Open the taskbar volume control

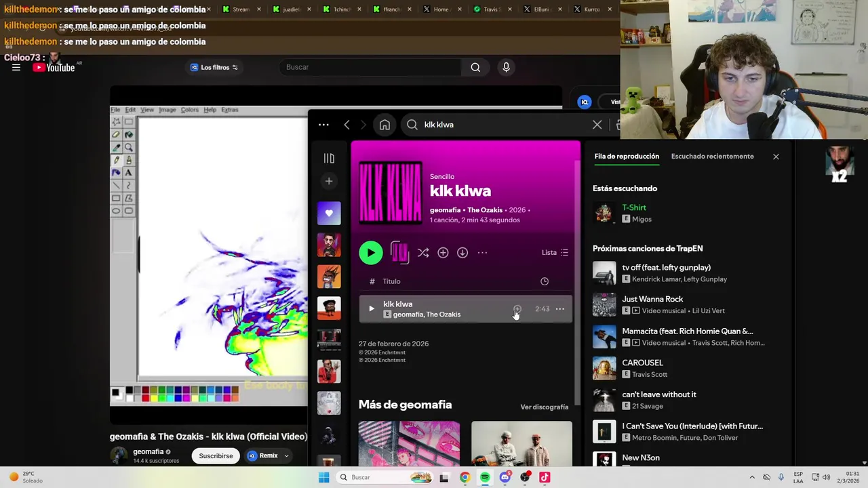pos(826,477)
